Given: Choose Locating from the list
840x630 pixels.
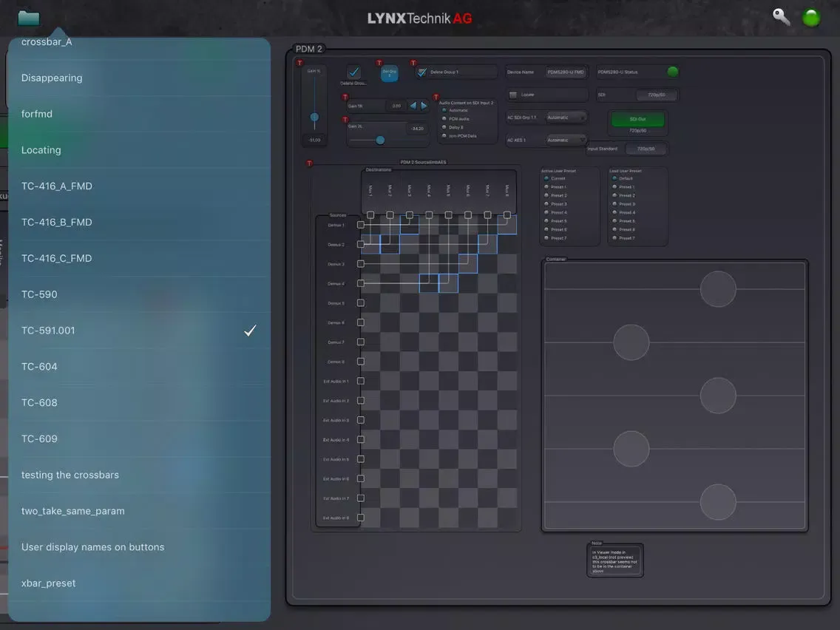Looking at the screenshot, I should [x=139, y=150].
